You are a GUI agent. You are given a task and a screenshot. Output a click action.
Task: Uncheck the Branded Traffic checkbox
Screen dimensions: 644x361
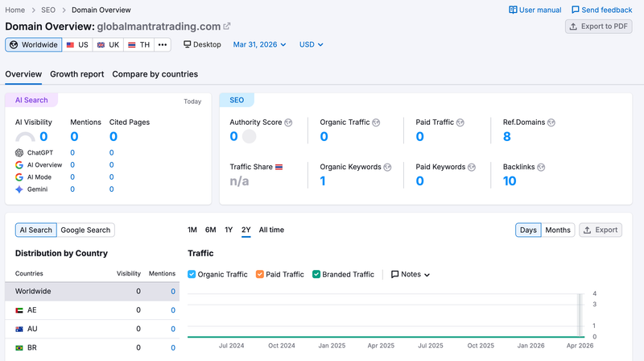316,274
